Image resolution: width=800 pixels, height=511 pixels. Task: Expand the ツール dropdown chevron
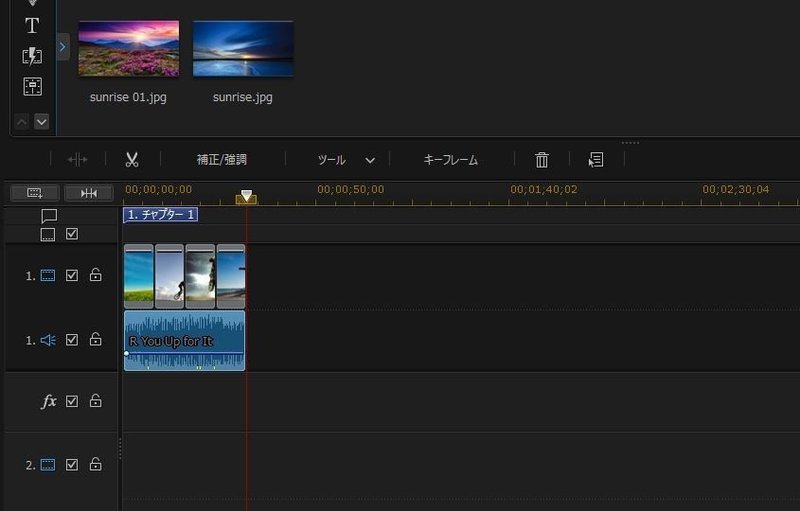[370, 161]
